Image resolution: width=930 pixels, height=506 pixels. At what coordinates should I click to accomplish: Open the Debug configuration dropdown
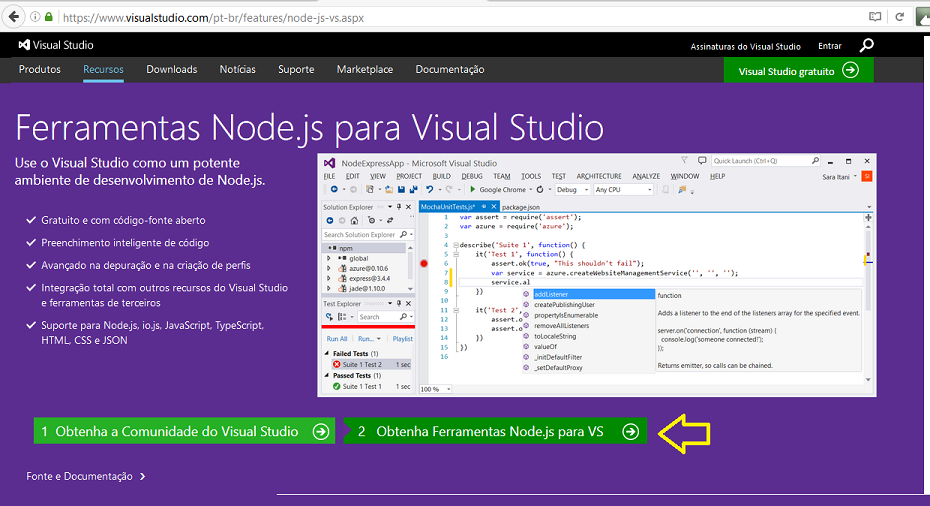tap(572, 189)
